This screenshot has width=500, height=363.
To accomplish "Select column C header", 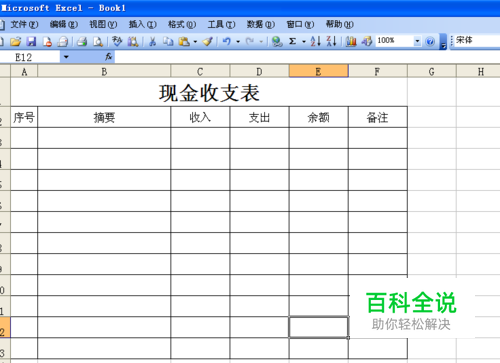I will pos(200,71).
